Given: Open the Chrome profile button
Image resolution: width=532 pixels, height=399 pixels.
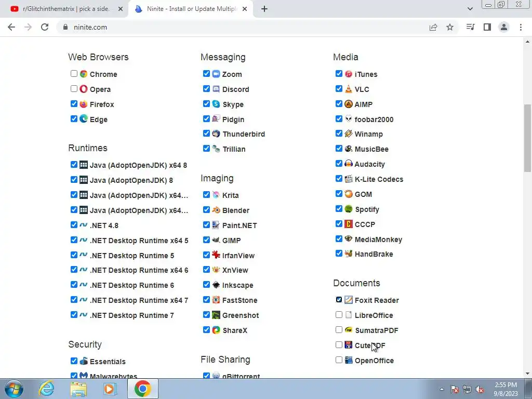Looking at the screenshot, I should coord(504,27).
